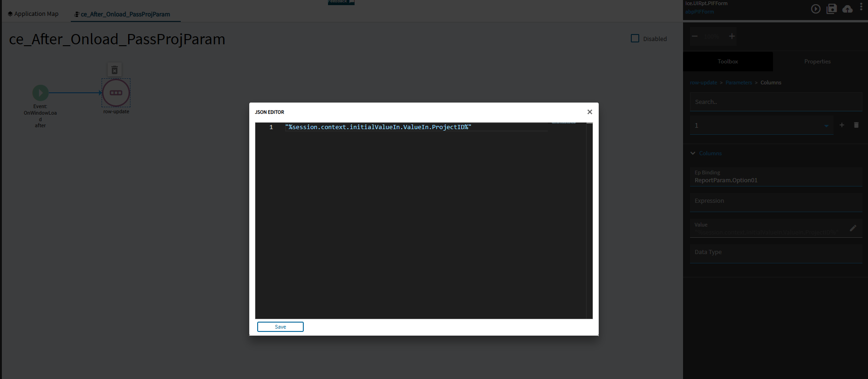Click the Ep Binding field
868x379 pixels.
coord(776,177)
